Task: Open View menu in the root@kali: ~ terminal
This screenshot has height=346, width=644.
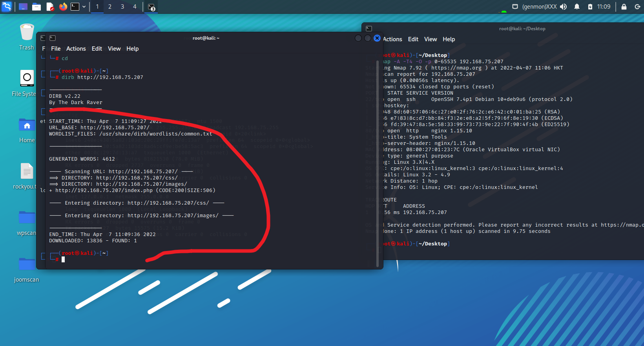Action: point(114,49)
